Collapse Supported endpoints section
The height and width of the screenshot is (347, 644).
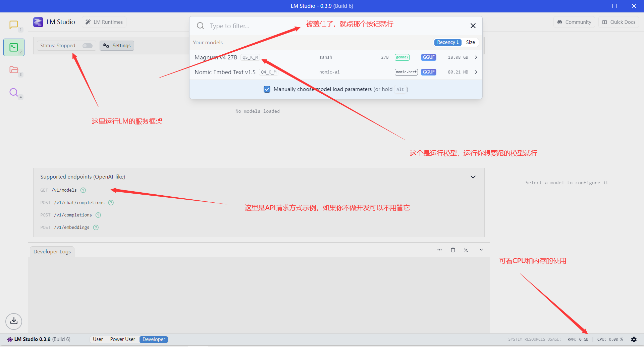coord(473,177)
